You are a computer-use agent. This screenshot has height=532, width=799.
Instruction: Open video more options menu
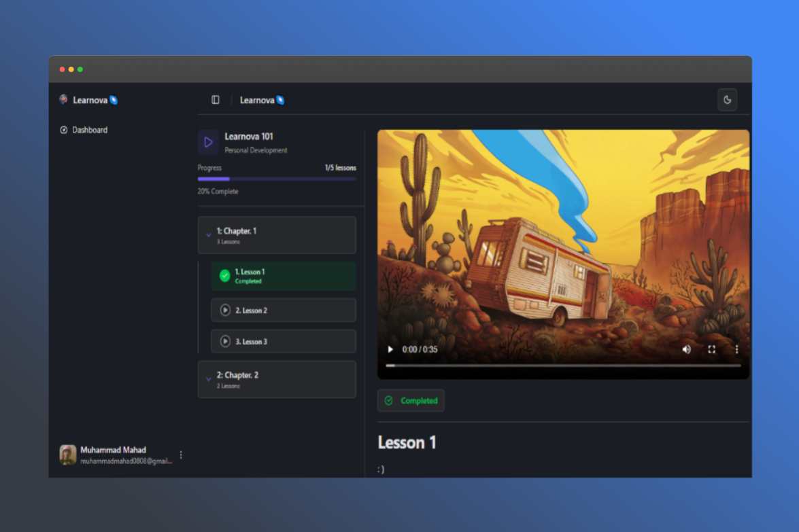click(736, 349)
